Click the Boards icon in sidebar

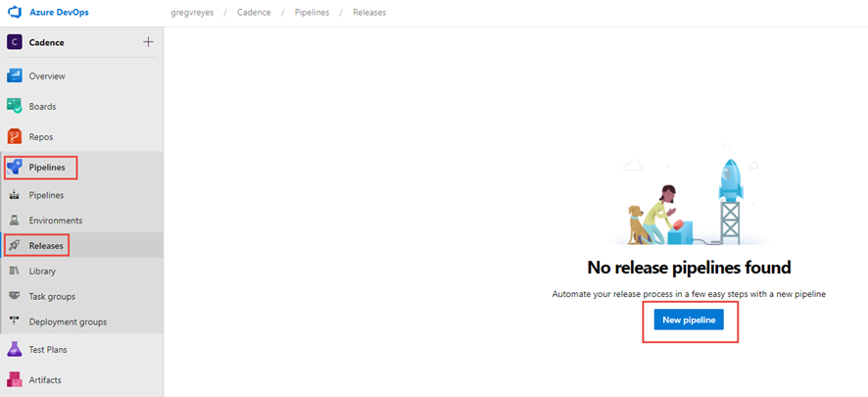click(x=15, y=106)
